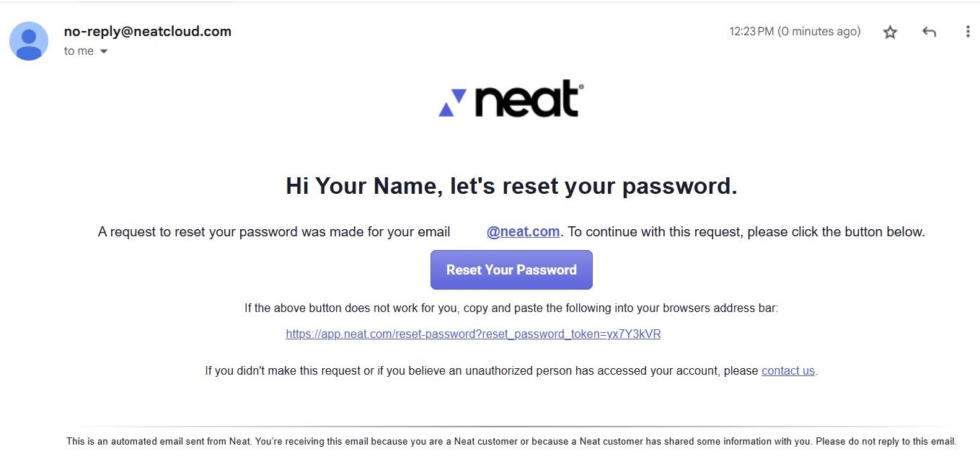The image size is (980, 459).
Task: Expand recipient details arrow beside "to me"
Action: tap(104, 51)
